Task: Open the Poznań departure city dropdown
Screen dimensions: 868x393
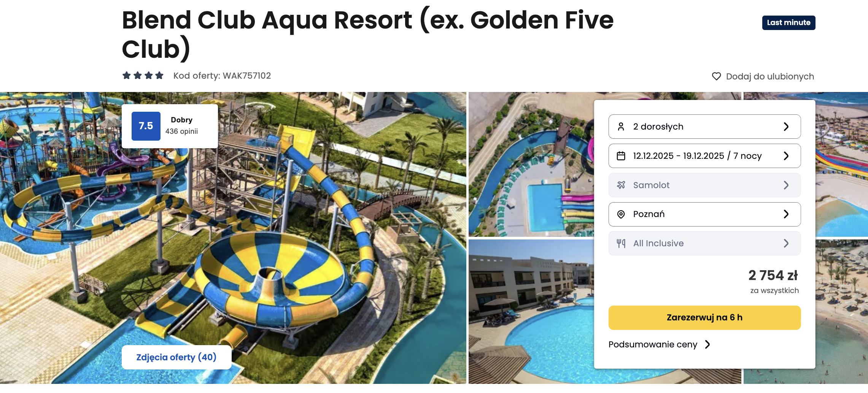Action: (x=704, y=214)
